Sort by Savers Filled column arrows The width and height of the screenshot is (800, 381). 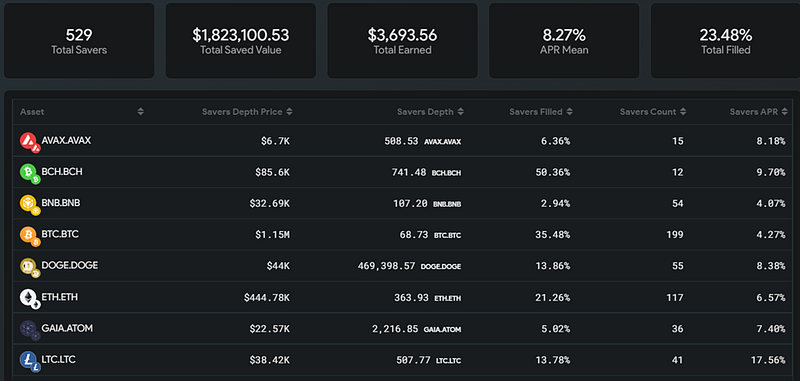point(569,112)
